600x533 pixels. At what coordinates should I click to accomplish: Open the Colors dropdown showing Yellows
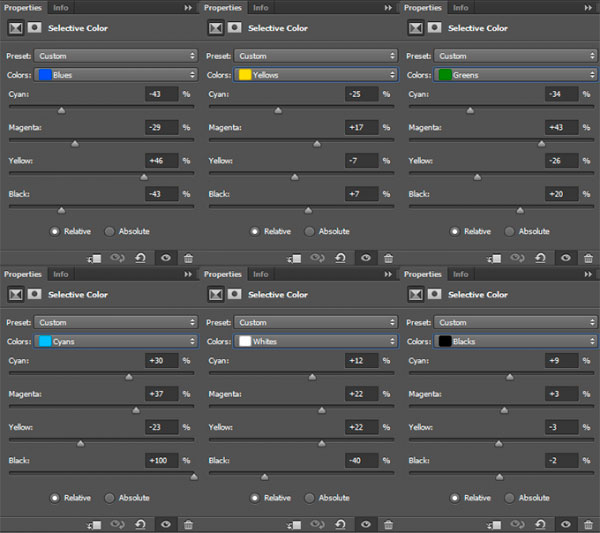316,75
